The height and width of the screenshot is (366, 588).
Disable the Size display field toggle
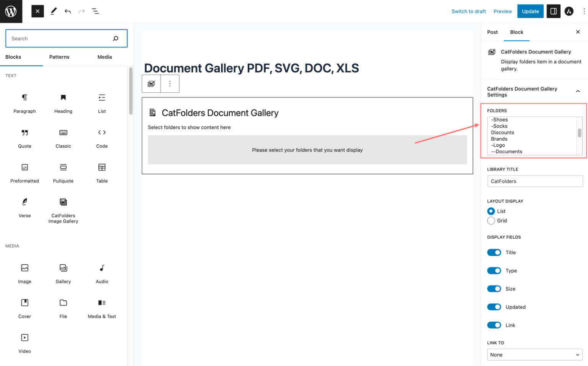click(x=494, y=289)
